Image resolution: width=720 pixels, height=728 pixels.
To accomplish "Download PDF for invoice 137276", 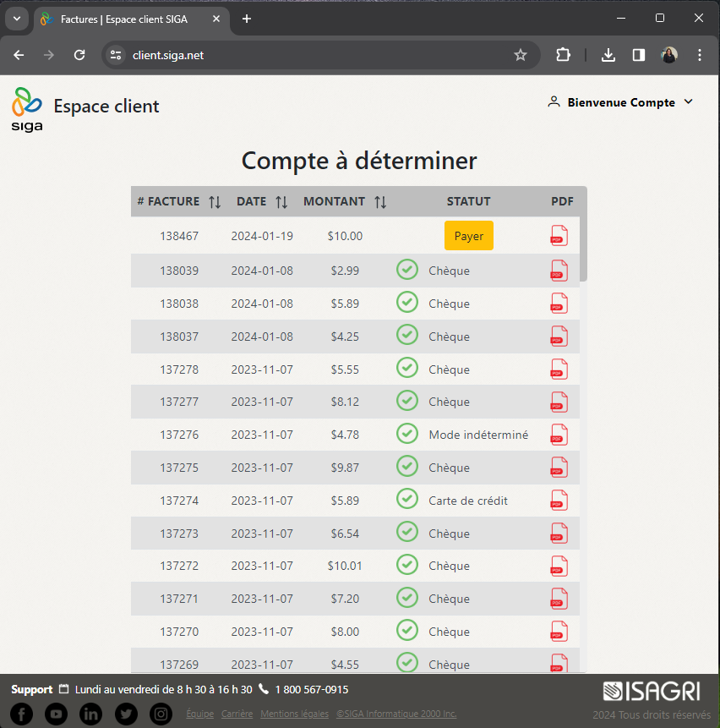I will click(x=559, y=435).
